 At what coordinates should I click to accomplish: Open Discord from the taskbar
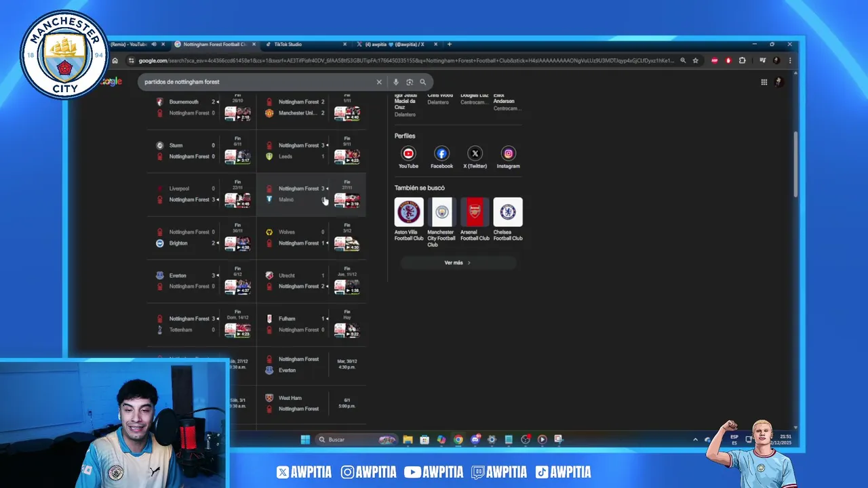coord(475,439)
